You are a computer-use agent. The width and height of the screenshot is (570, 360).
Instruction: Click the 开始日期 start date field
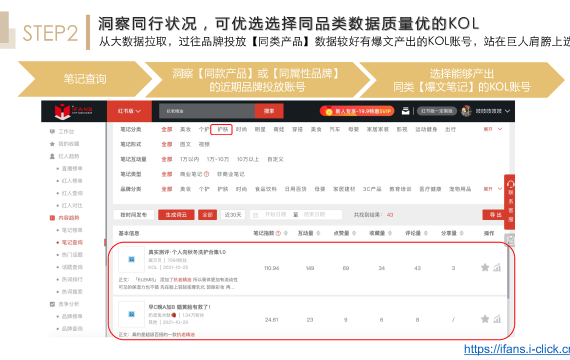[x=275, y=215]
